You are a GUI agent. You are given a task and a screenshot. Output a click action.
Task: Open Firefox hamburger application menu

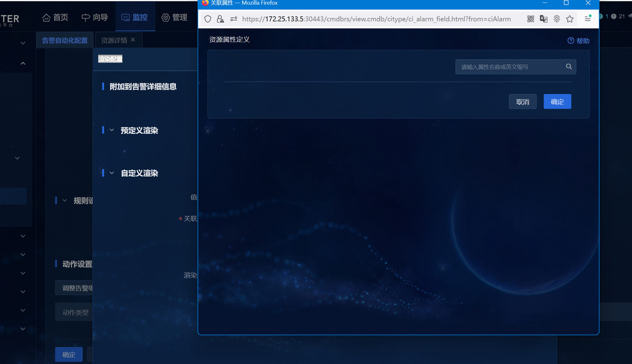[588, 19]
